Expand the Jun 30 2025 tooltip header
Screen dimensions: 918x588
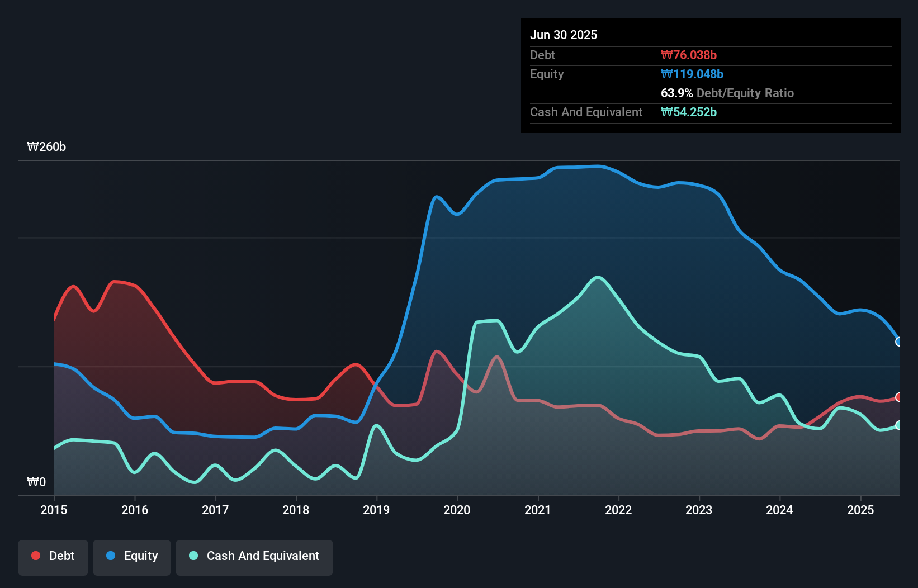[564, 35]
